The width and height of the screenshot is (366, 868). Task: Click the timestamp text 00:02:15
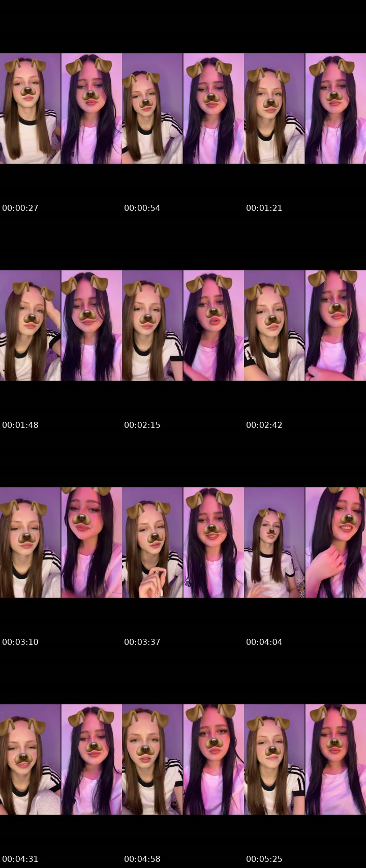click(x=142, y=425)
